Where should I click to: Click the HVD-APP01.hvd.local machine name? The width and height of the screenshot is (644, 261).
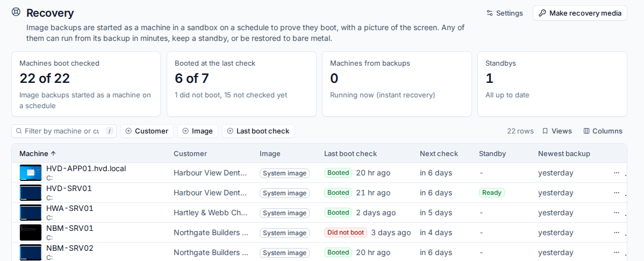(x=86, y=168)
